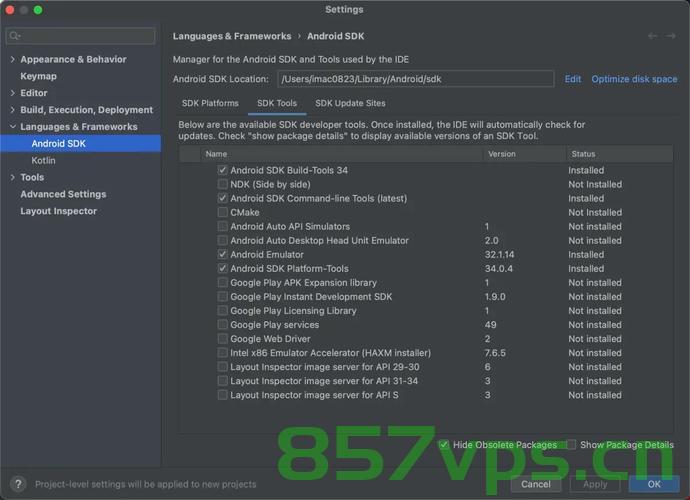The width and height of the screenshot is (690, 500).
Task: Click the search magnifier icon in settings
Action: click(x=15, y=36)
